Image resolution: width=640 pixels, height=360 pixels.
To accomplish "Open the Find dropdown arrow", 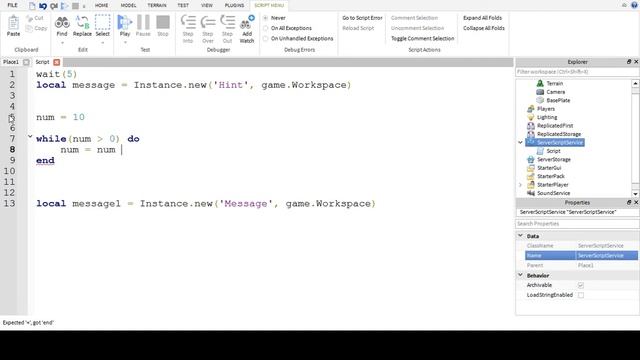I will (62, 42).
